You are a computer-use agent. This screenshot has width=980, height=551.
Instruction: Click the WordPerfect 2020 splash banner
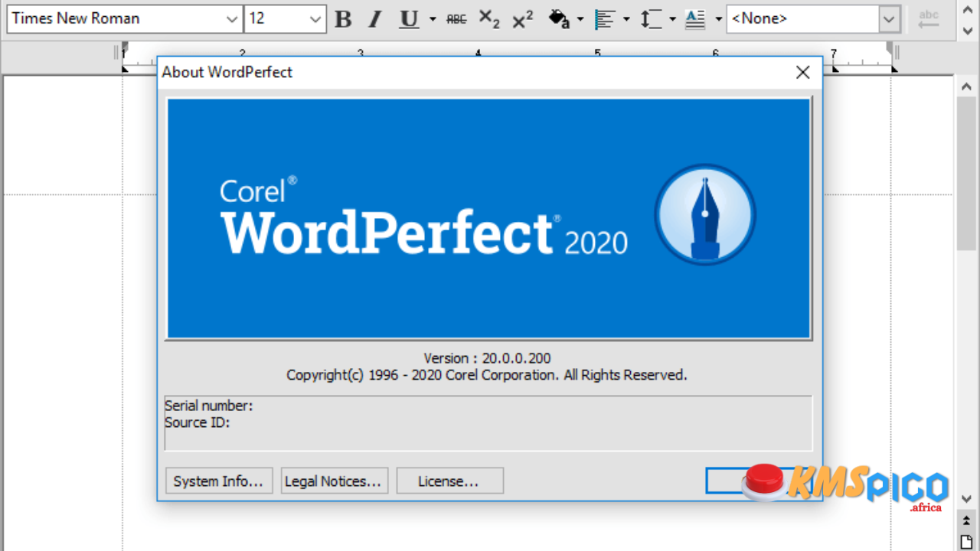[488, 219]
